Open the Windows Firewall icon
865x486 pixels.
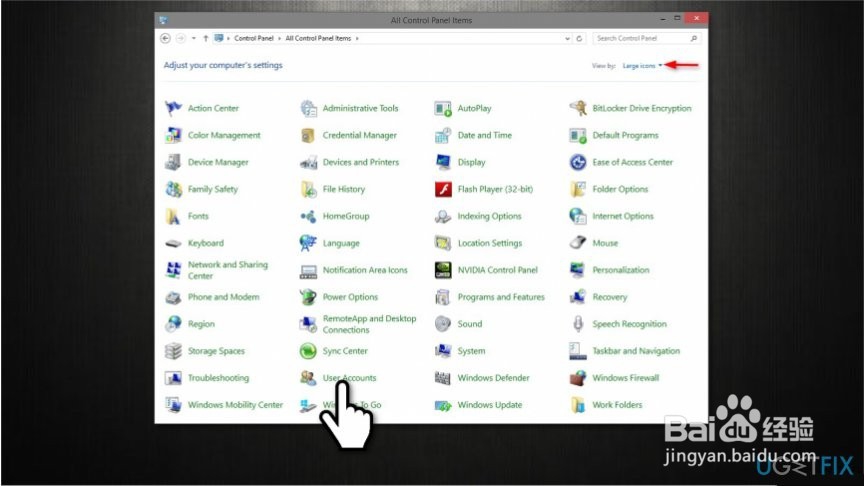(x=578, y=378)
